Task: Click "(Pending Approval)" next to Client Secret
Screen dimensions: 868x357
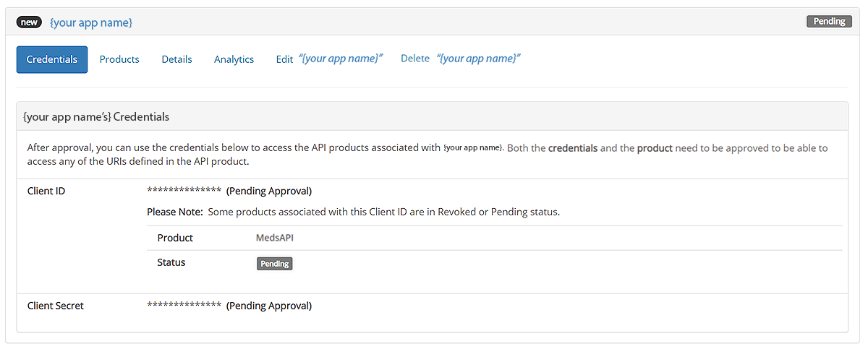Action: point(269,306)
